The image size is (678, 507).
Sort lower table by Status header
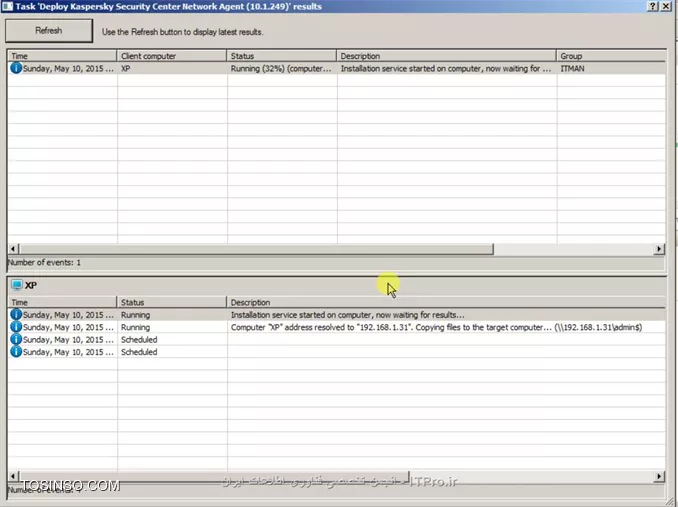click(x=172, y=302)
